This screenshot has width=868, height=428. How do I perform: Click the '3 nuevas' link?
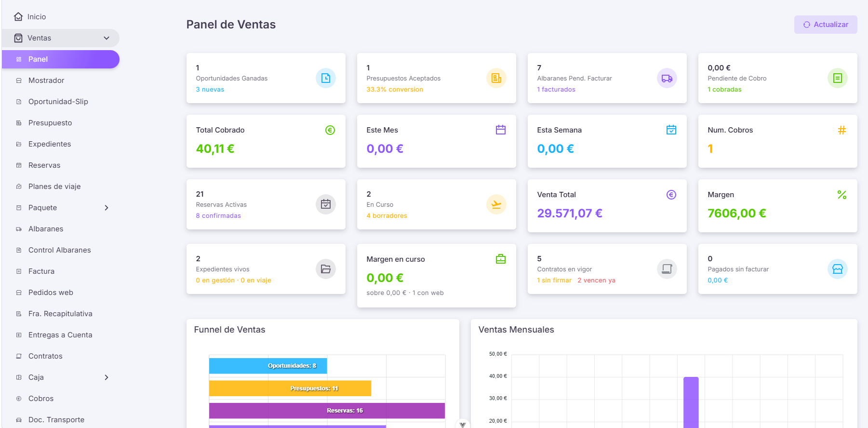[210, 90]
